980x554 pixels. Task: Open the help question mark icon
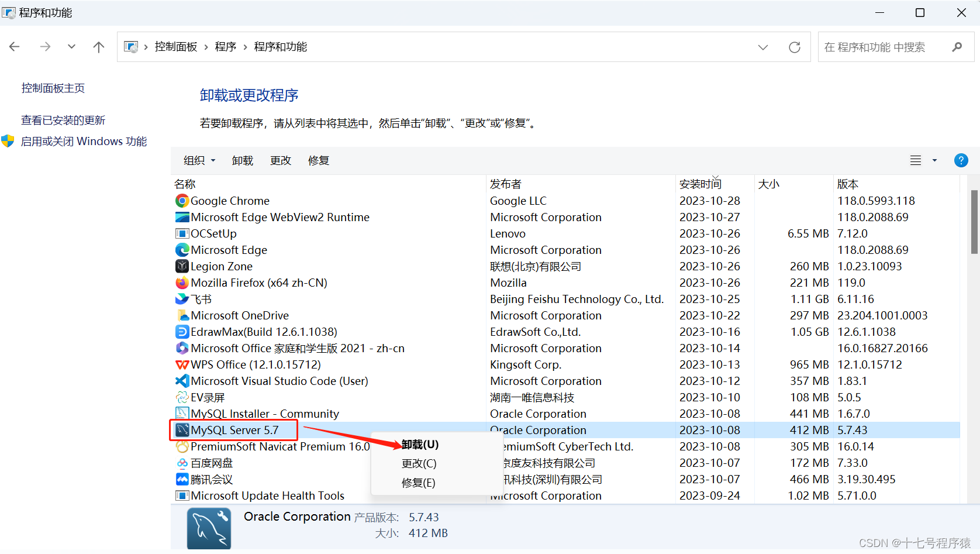click(x=961, y=160)
